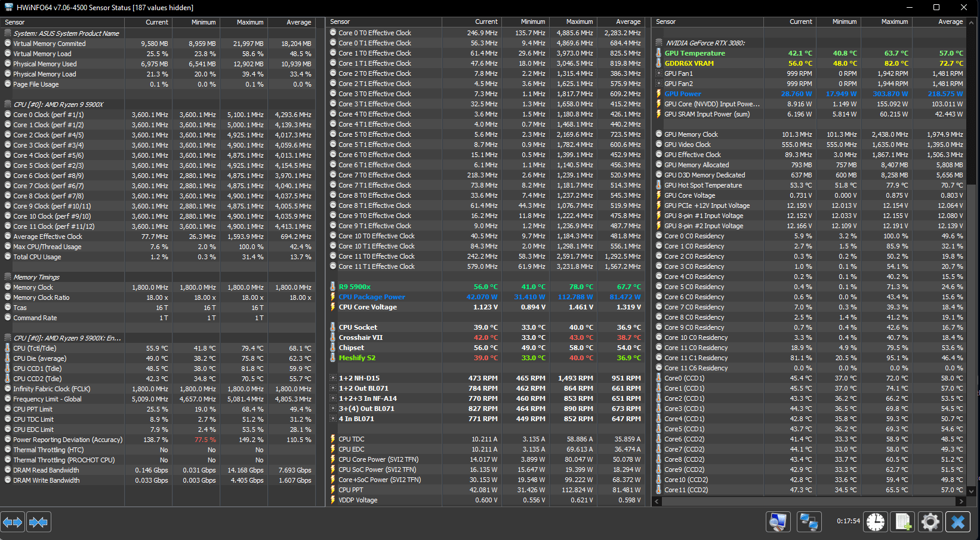Open sensor settings gear icon

coord(930,522)
